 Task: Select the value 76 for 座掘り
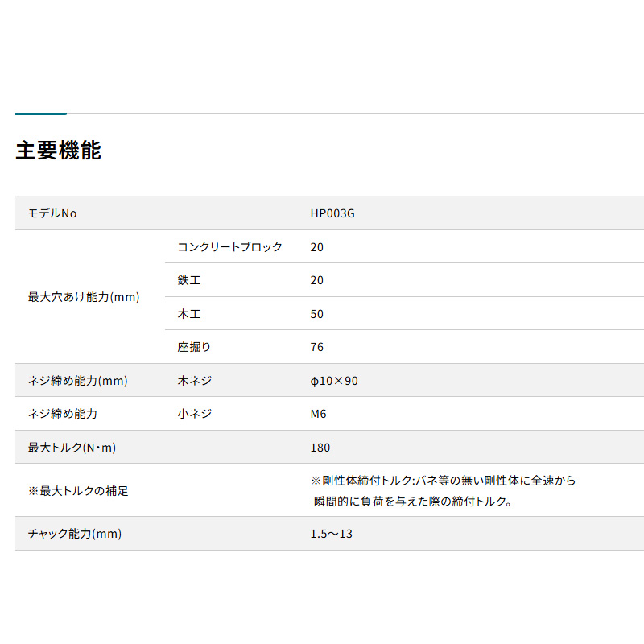tap(316, 347)
